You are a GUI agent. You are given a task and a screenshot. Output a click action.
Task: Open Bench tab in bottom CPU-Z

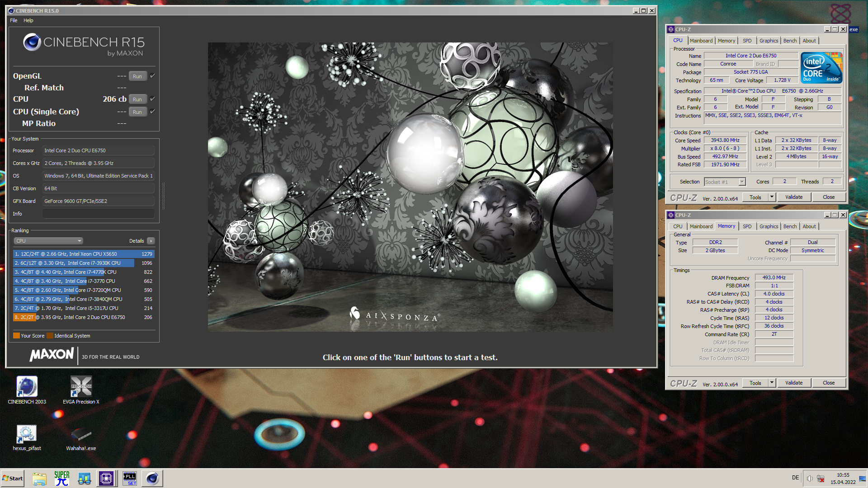(x=790, y=226)
